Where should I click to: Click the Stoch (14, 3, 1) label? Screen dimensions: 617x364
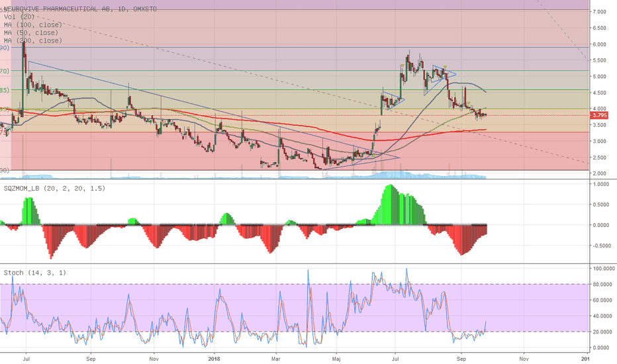[35, 273]
